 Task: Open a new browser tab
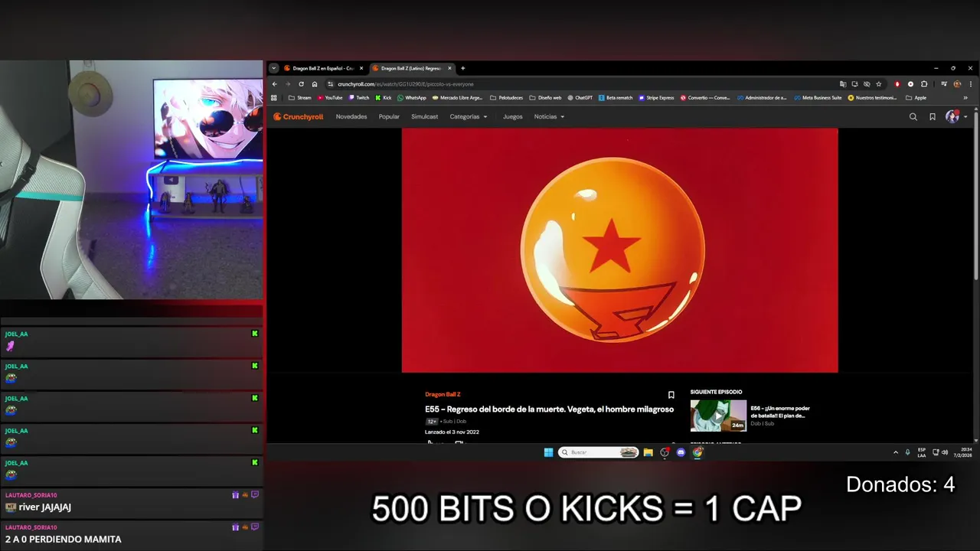462,68
